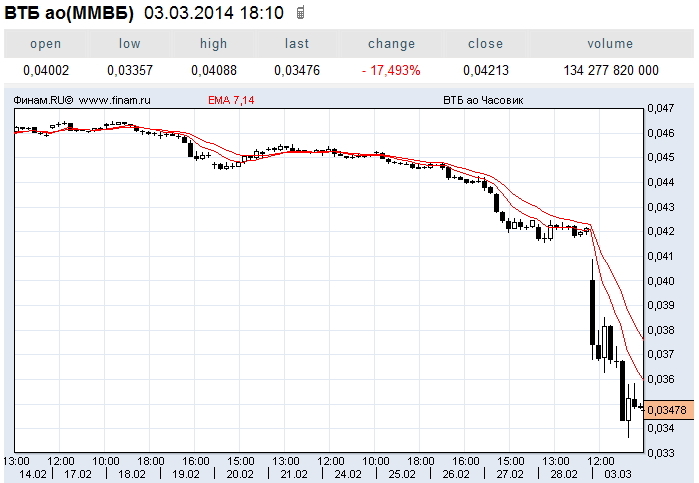Click the large black candle of the 03.03 gap down
Image resolution: width=699 pixels, height=483 pixels.
point(592,312)
